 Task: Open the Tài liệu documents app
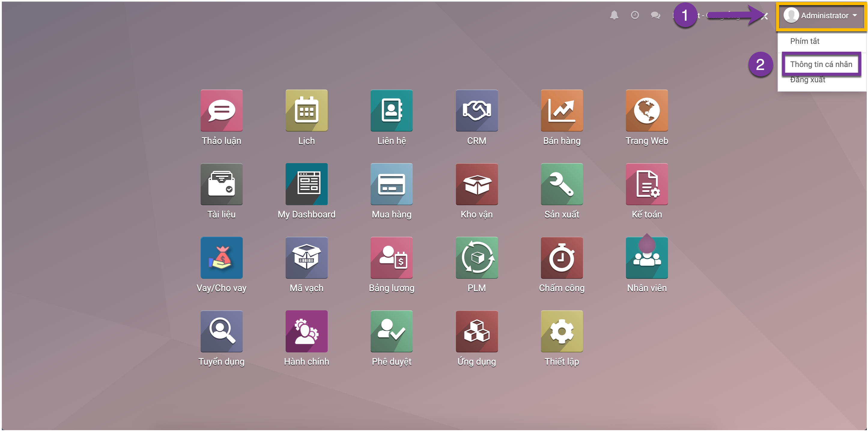(221, 184)
